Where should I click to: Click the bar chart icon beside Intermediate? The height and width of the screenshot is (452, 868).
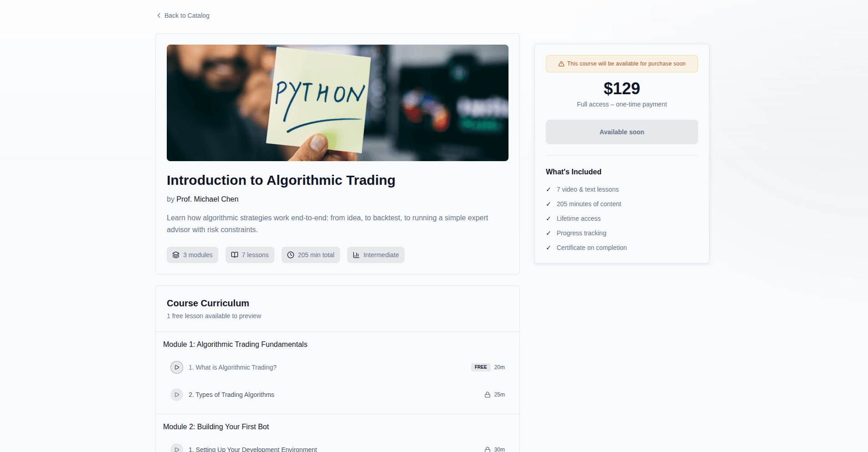click(356, 255)
